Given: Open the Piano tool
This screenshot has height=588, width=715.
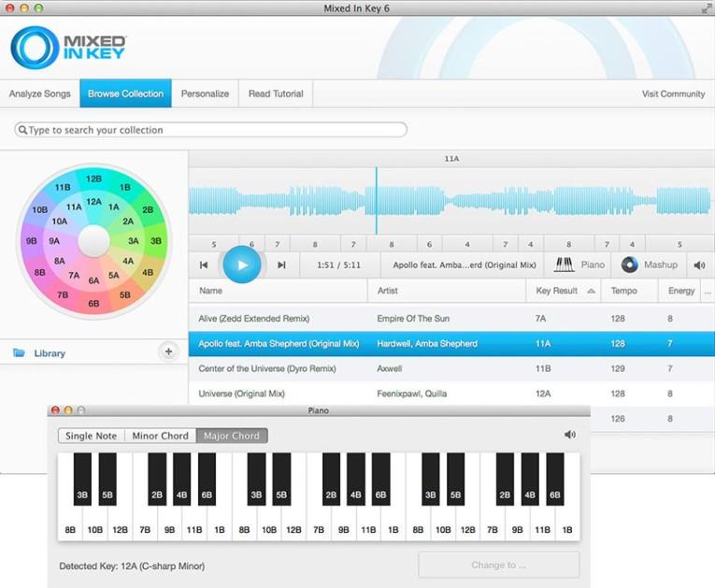Looking at the screenshot, I should [x=579, y=265].
